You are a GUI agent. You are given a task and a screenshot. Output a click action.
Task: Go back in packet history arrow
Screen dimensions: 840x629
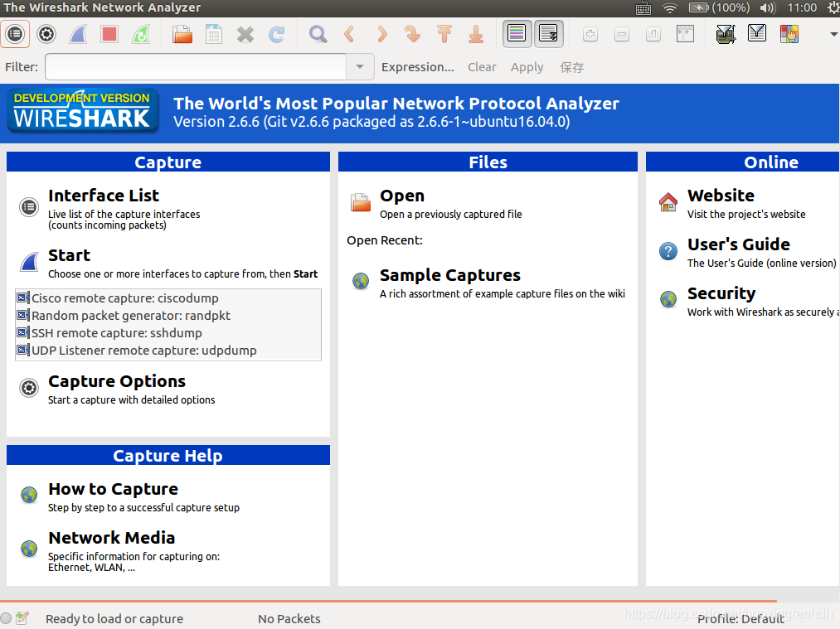coord(349,34)
